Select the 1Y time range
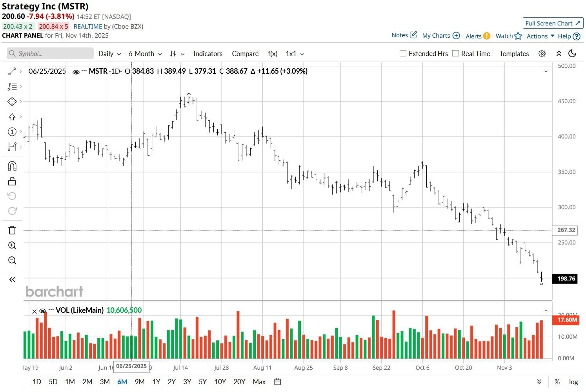Screen dimensions: 586x392 point(156,382)
